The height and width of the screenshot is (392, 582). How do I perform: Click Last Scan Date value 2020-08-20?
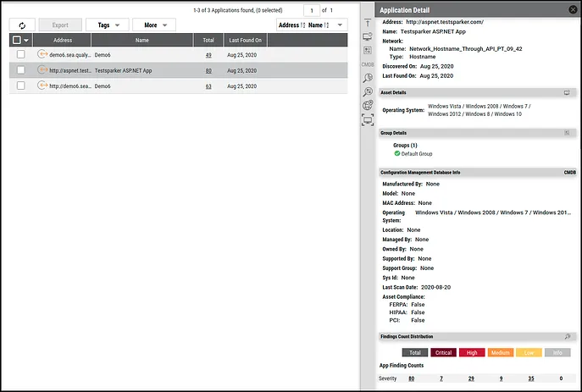point(435,287)
